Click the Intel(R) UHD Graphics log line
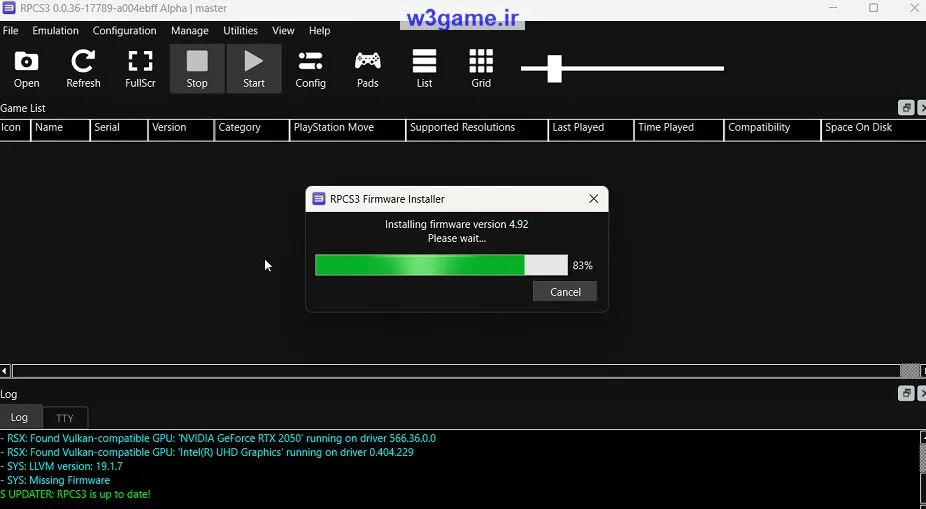 point(207,452)
